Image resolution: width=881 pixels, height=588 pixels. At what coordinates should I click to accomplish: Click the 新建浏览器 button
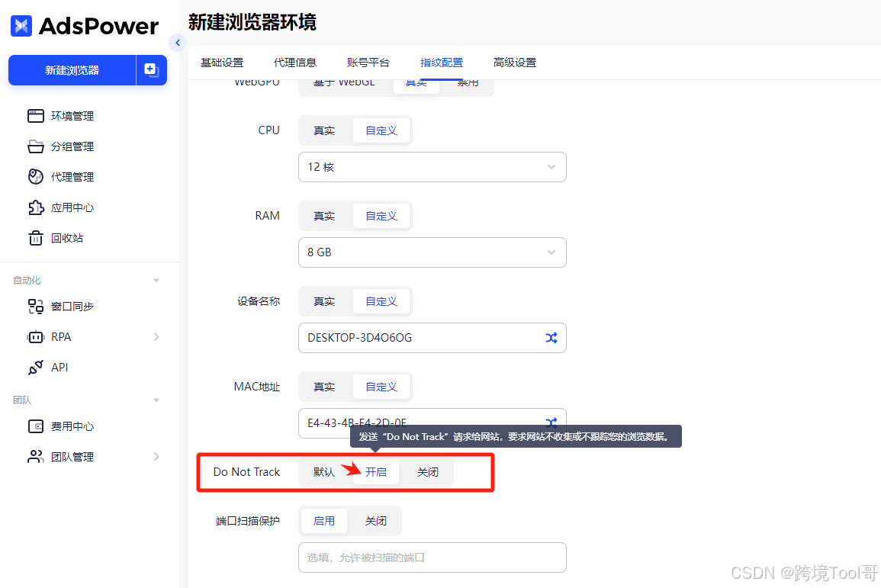[x=72, y=70]
